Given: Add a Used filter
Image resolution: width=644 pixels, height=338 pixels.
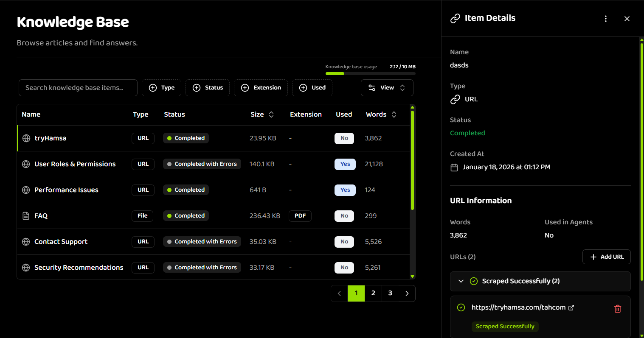Looking at the screenshot, I should 312,88.
